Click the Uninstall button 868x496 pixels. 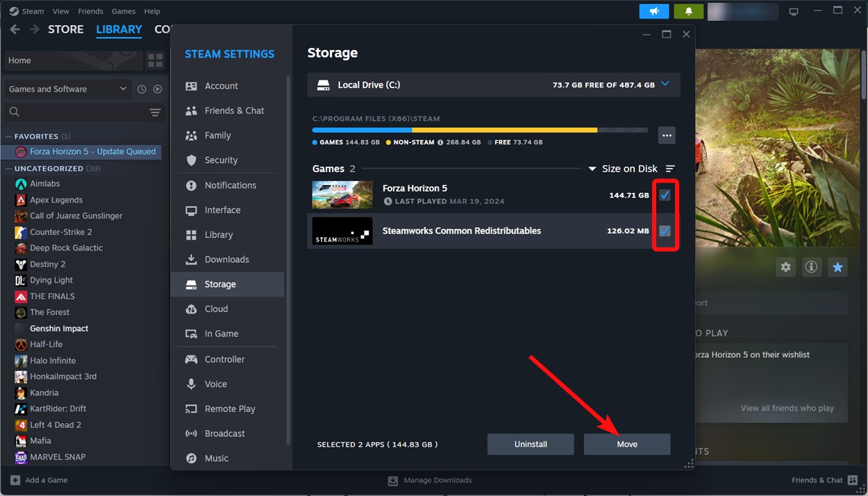pyautogui.click(x=531, y=444)
